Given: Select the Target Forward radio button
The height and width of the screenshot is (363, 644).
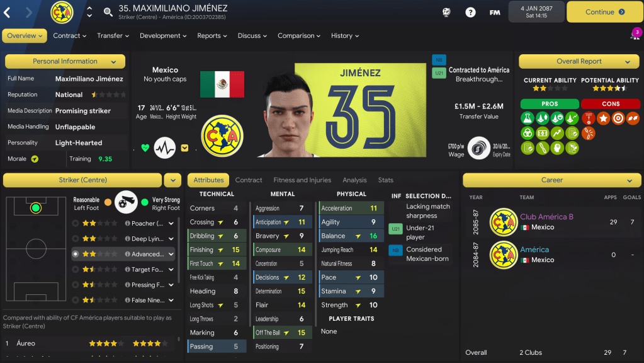Looking at the screenshot, I should [75, 269].
